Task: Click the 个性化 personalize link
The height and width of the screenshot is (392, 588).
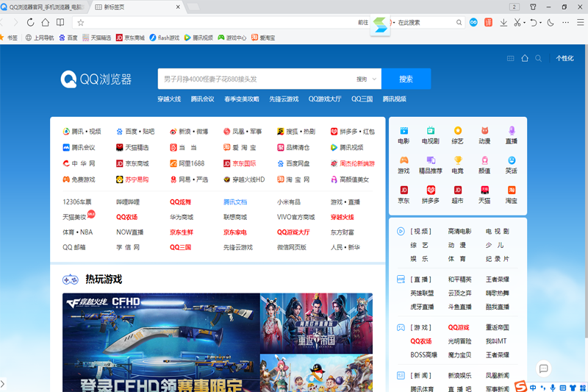Action: [x=564, y=58]
